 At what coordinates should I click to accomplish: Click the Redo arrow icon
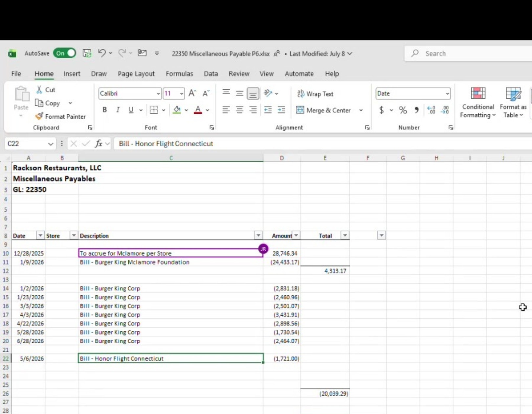coord(122,53)
